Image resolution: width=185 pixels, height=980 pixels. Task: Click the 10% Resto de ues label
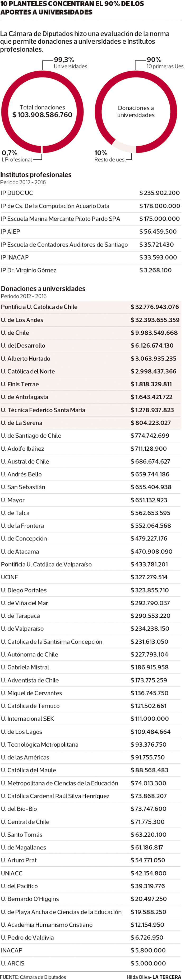pyautogui.click(x=109, y=156)
